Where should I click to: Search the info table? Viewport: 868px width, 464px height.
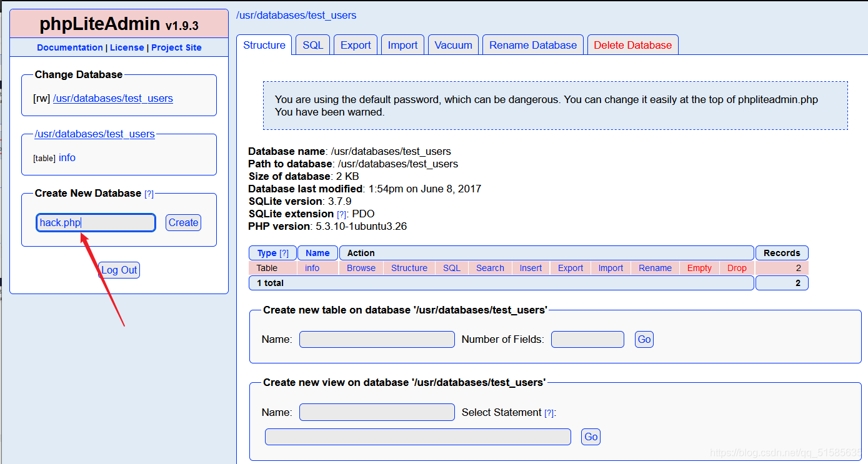(490, 268)
